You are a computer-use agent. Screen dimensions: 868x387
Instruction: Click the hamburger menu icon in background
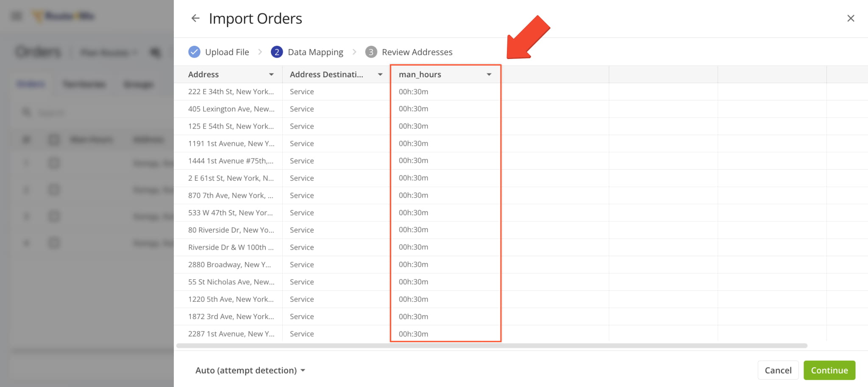pos(17,16)
